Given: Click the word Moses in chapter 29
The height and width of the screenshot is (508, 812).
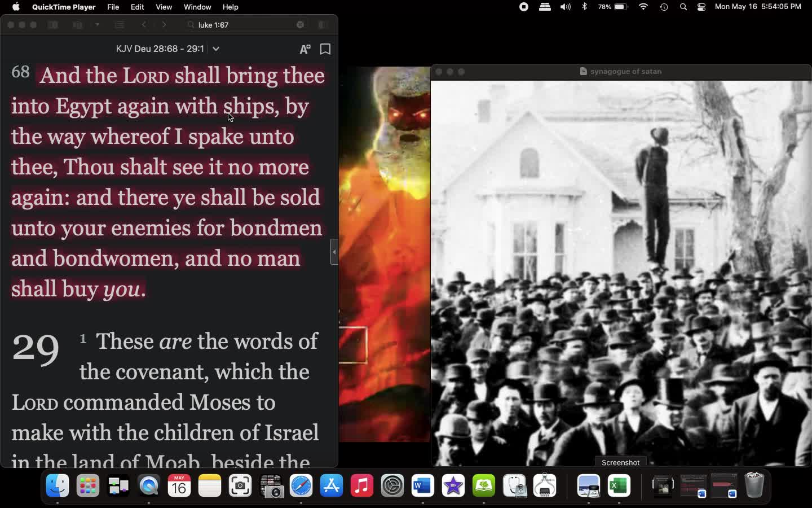Looking at the screenshot, I should point(219,402).
